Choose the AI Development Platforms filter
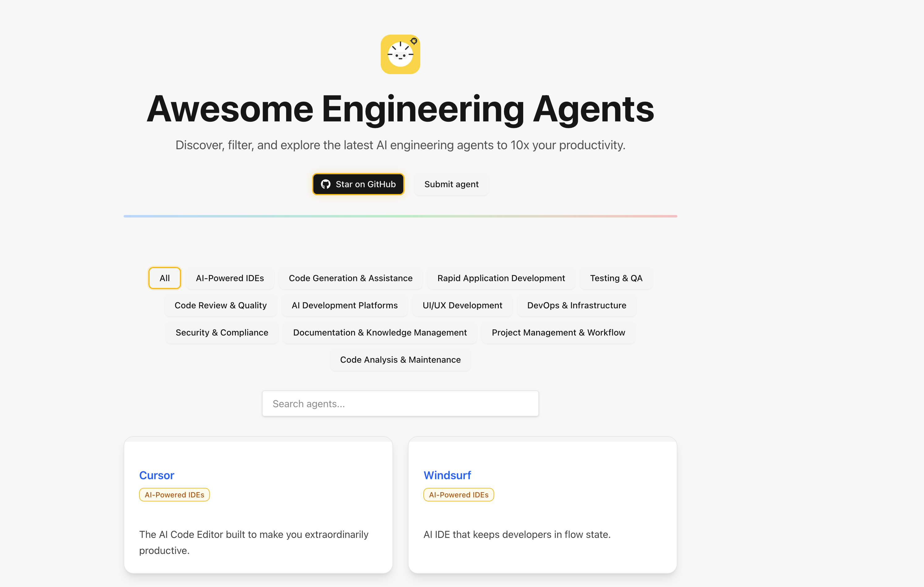 (345, 305)
